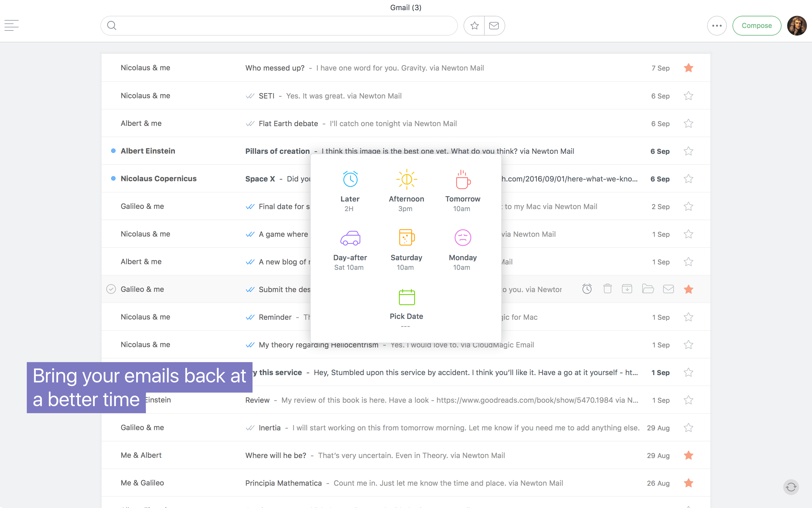Choose Later 2H snooze option

(x=350, y=191)
